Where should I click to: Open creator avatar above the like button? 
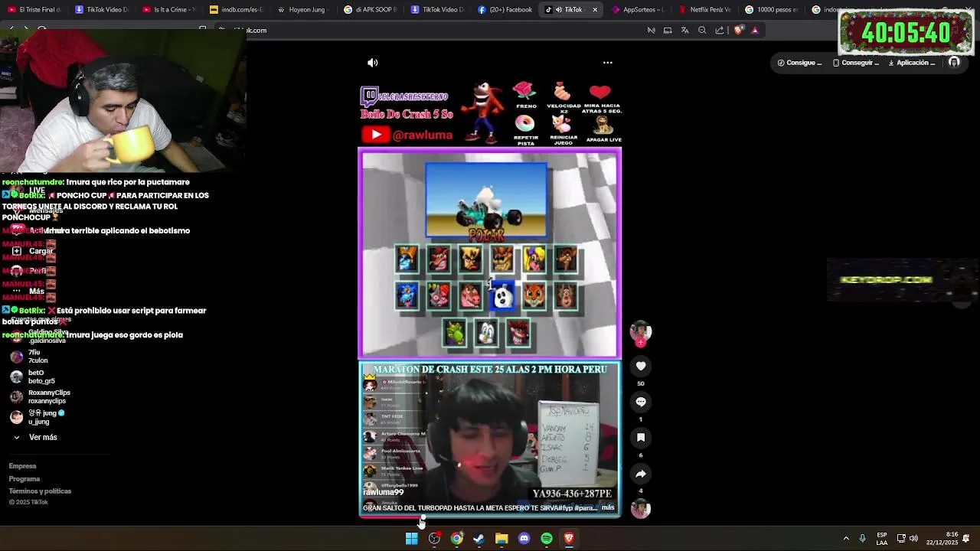pos(641,331)
